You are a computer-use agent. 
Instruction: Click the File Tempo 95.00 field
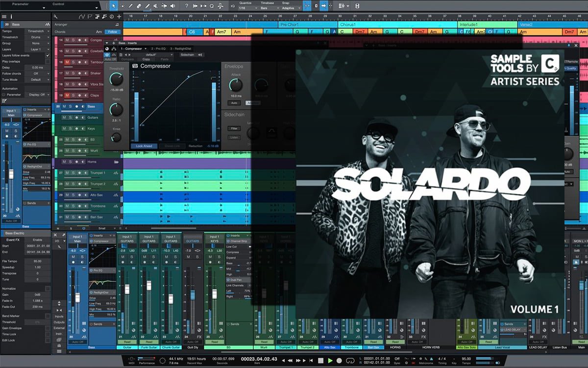pos(37,262)
